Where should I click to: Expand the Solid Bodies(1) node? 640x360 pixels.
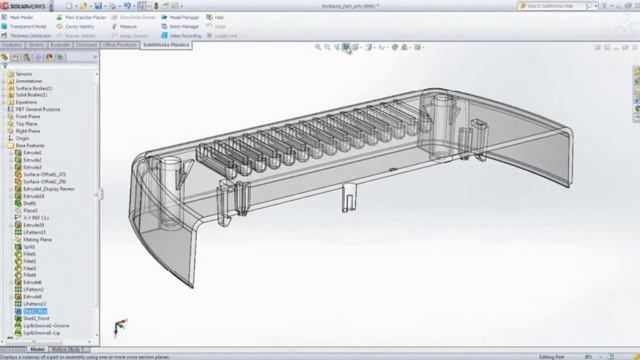(x=4, y=95)
